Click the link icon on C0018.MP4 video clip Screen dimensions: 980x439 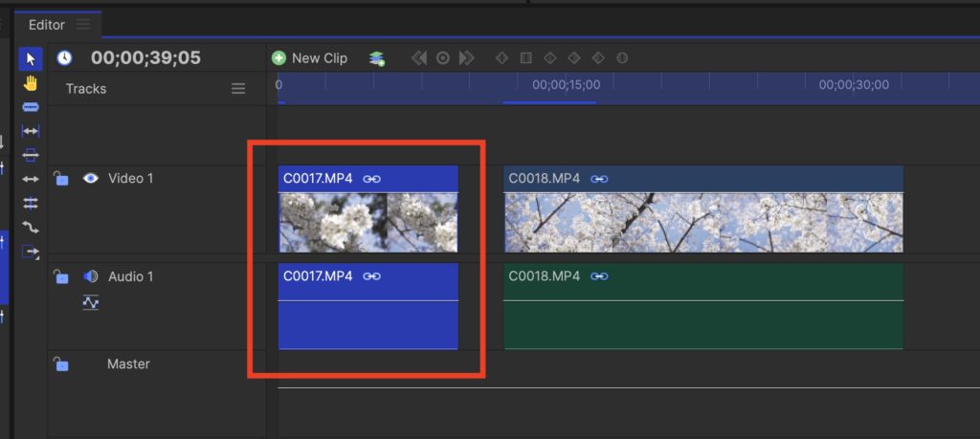600,179
